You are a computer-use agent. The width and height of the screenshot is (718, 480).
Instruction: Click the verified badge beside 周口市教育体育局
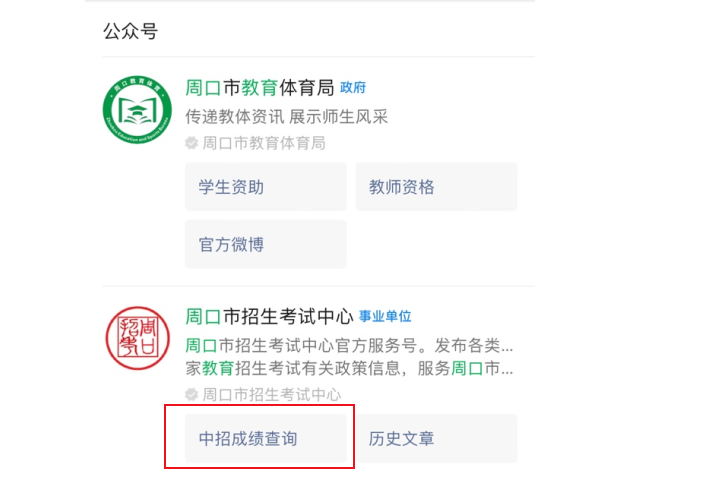(192, 143)
